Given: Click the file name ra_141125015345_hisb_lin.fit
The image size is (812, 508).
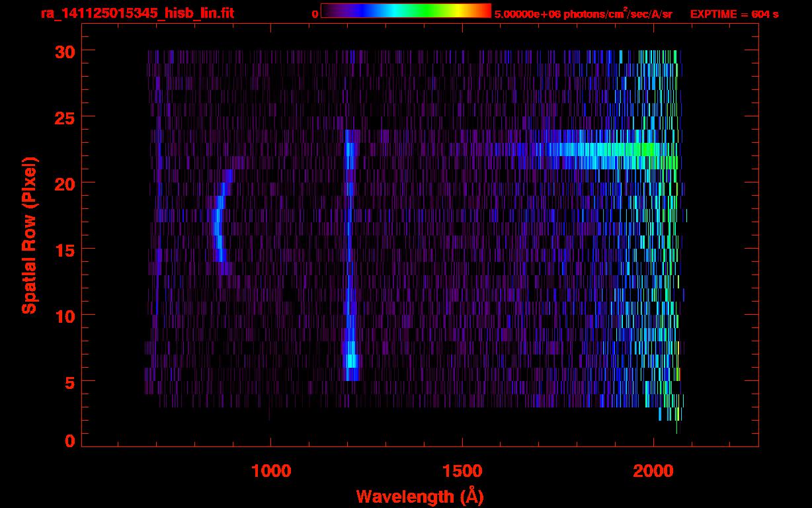Looking at the screenshot, I should [137, 13].
